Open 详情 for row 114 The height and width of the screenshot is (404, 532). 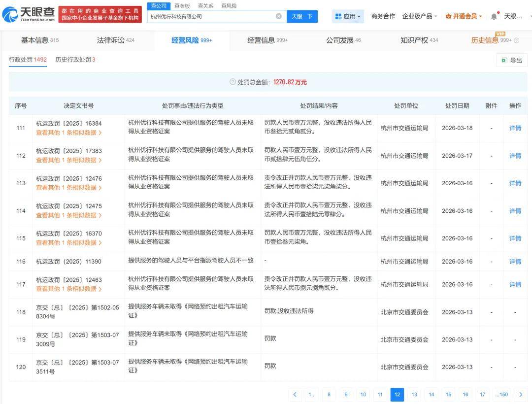pos(515,211)
